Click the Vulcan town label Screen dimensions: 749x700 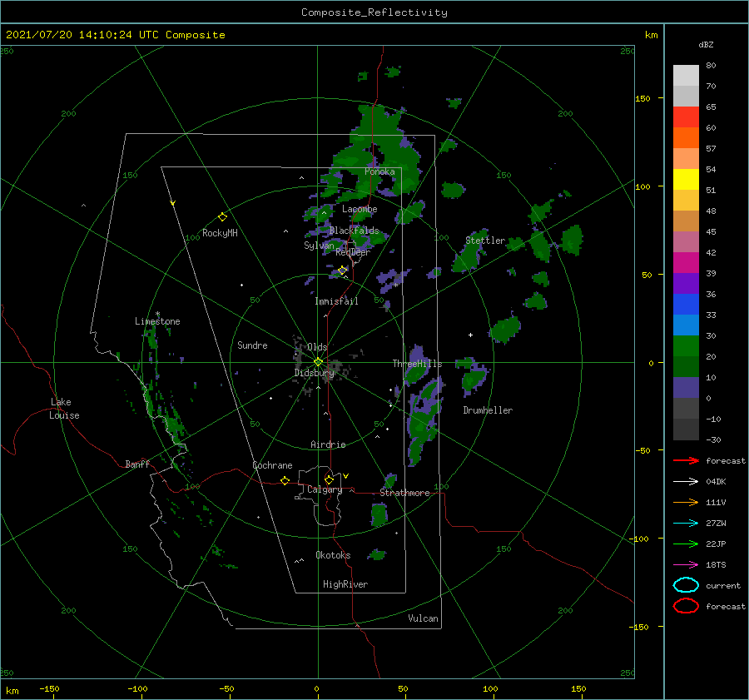pos(423,618)
